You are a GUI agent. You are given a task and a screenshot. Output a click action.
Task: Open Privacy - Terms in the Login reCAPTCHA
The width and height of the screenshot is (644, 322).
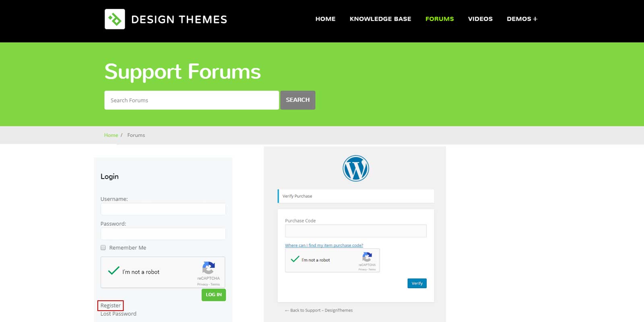(x=208, y=285)
